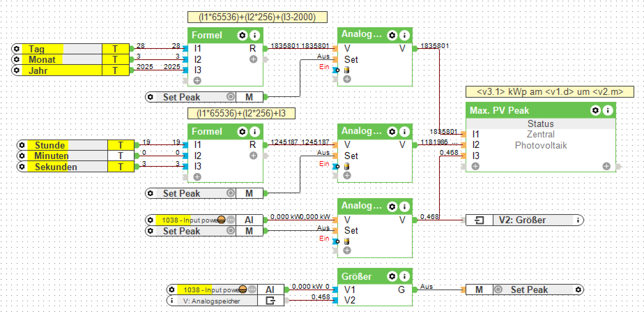Click info icon on V: Analogspeicher reference
The image size is (644, 316).
(x=171, y=301)
